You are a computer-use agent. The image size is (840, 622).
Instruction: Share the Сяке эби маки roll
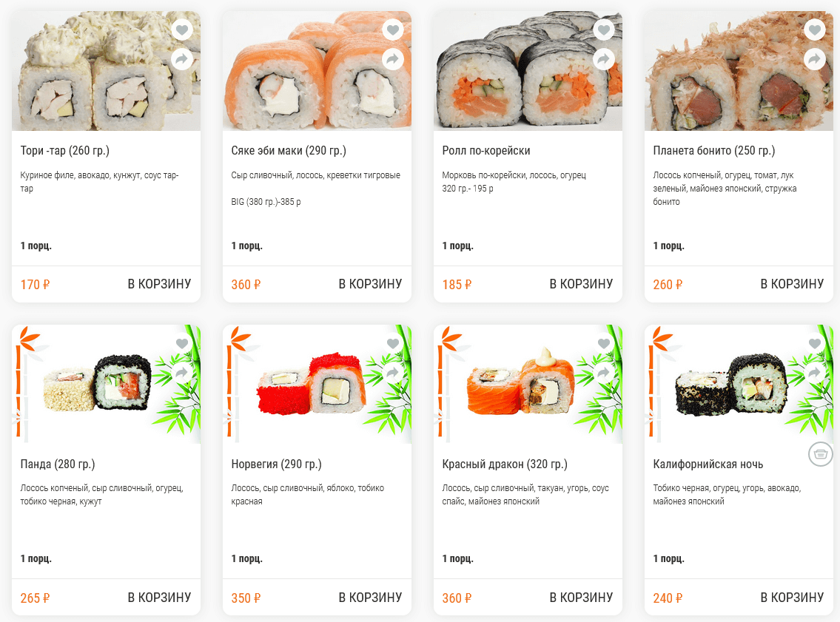coord(393,59)
